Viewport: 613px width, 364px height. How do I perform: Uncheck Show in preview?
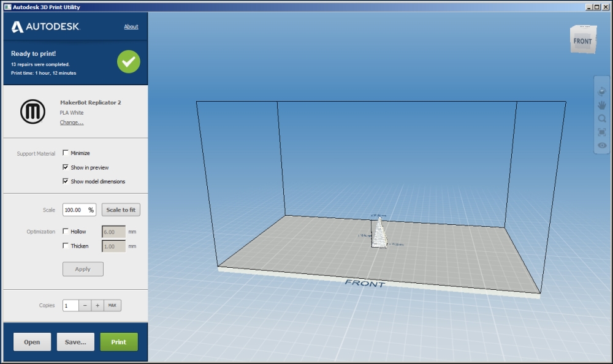click(66, 167)
